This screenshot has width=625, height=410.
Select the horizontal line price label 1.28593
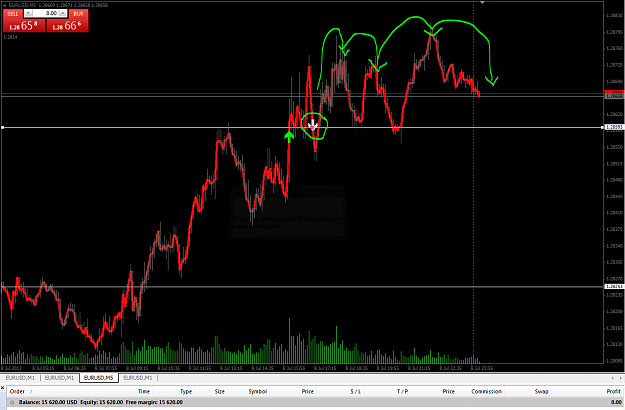click(x=614, y=128)
